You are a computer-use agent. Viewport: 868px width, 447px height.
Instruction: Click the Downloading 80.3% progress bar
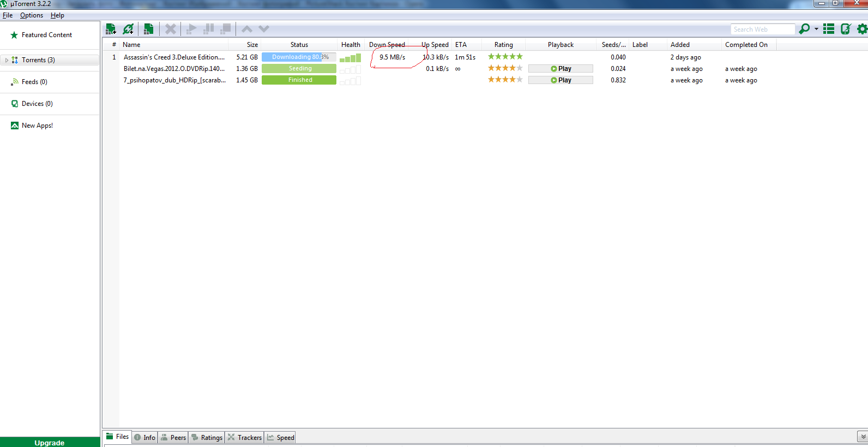(x=299, y=57)
